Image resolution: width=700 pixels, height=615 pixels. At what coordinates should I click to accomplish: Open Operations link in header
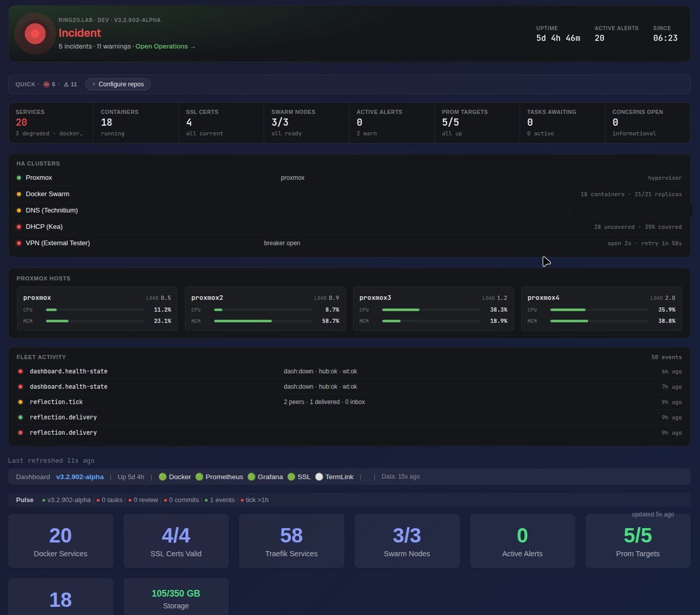tap(166, 46)
